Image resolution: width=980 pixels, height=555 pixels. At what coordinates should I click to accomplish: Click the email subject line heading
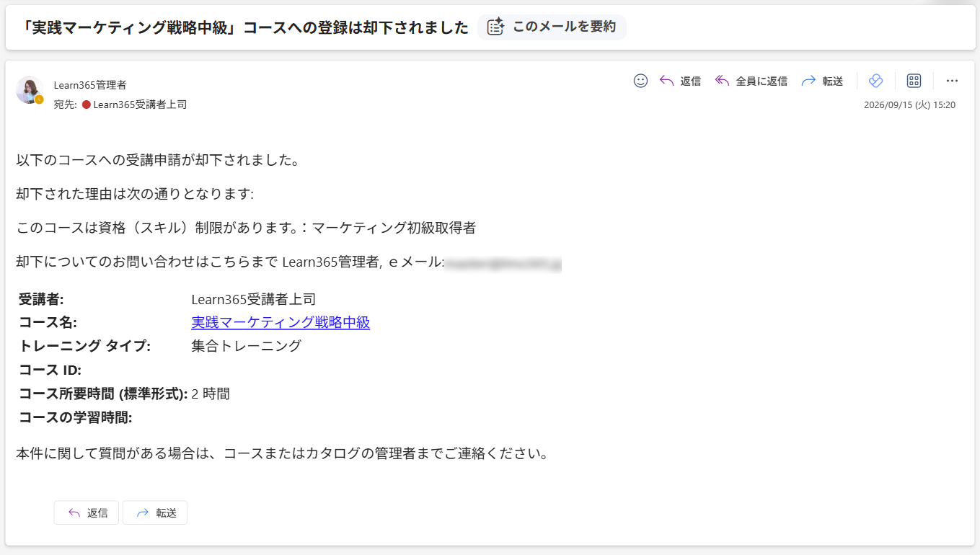245,27
